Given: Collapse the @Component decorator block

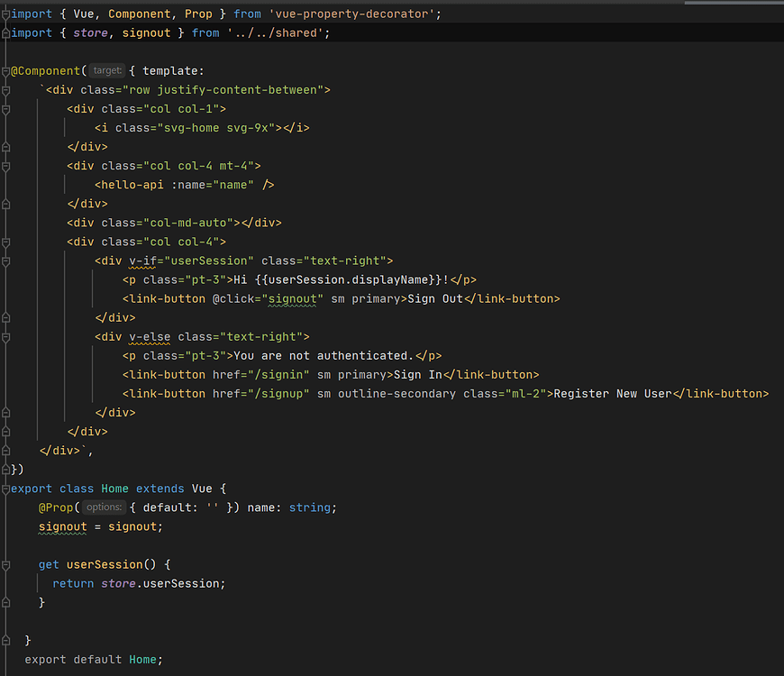Looking at the screenshot, I should pyautogui.click(x=5, y=70).
